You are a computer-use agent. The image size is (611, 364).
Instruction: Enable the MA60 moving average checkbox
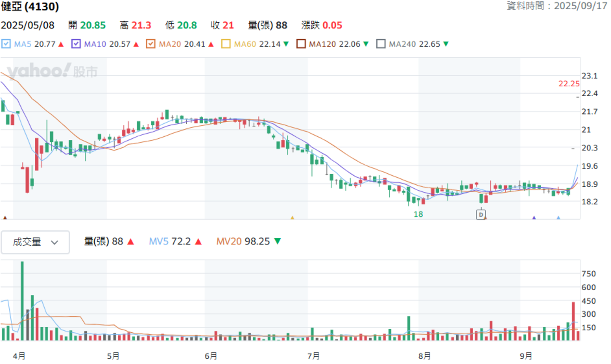(226, 44)
